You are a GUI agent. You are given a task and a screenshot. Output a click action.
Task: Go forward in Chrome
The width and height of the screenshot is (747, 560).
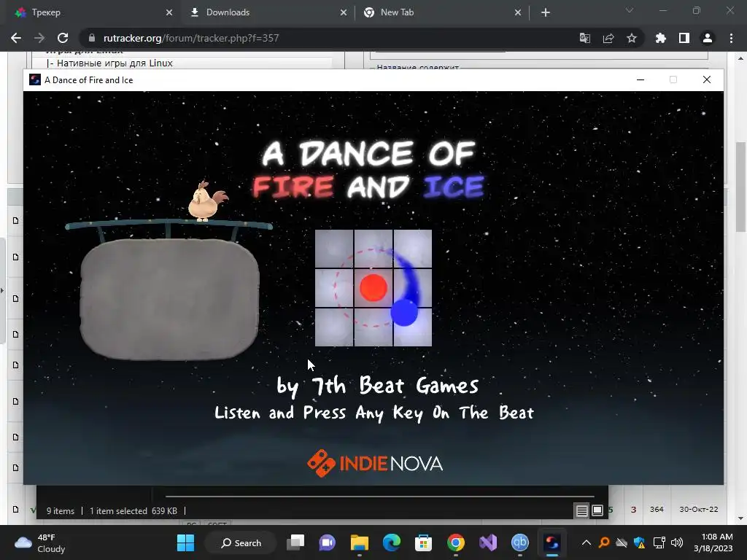[x=39, y=38]
